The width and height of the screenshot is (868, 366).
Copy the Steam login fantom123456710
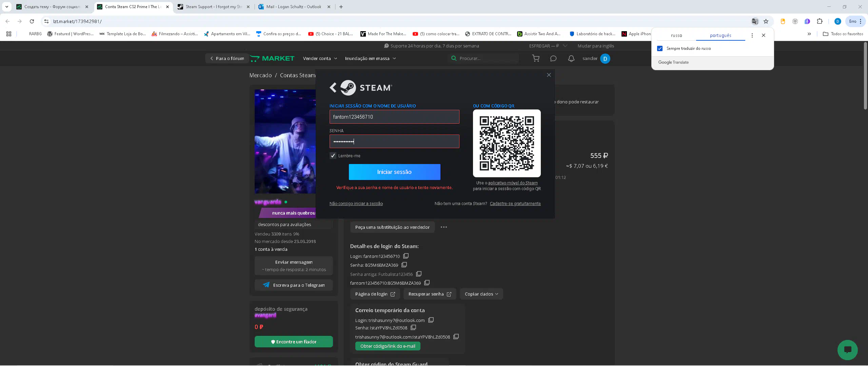(406, 256)
